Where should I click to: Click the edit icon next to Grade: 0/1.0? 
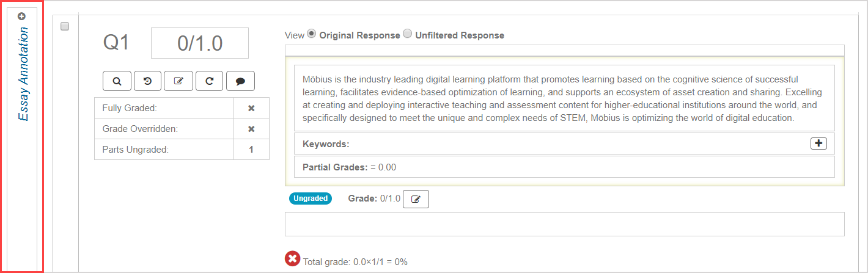click(x=416, y=199)
